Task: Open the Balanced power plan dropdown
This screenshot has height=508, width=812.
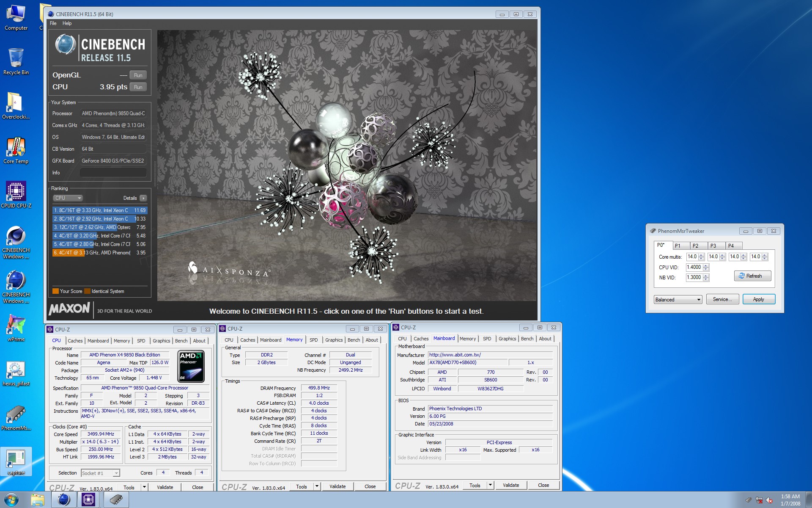Action: [678, 300]
